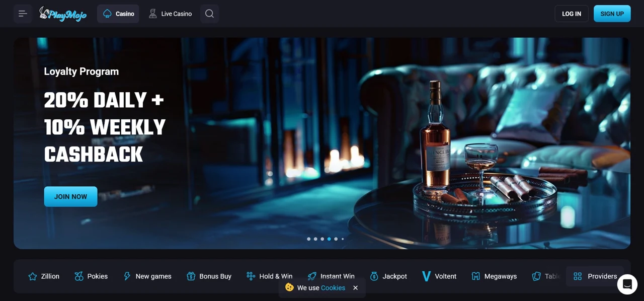Dismiss the cookies notice
The image size is (644, 301).
[x=356, y=288]
